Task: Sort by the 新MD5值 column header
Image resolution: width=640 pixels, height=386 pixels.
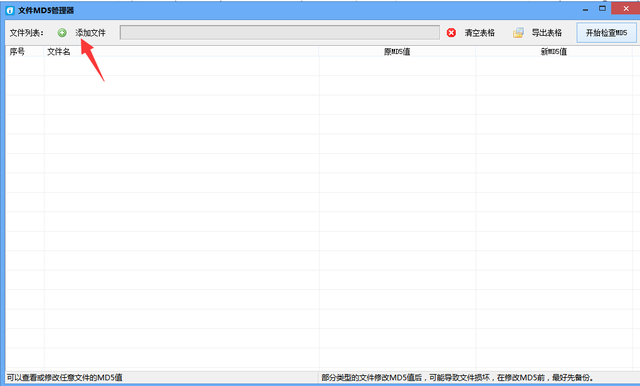Action: click(554, 51)
